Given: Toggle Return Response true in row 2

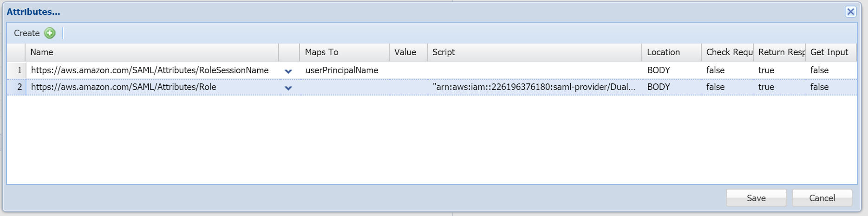Looking at the screenshot, I should click(x=766, y=87).
